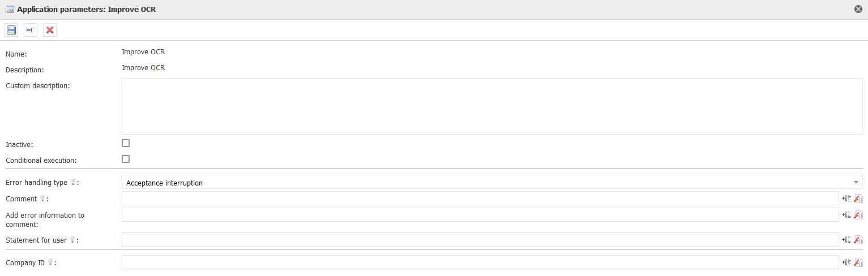The image size is (868, 276).
Task: Click the Company ID text field
Action: (480, 262)
